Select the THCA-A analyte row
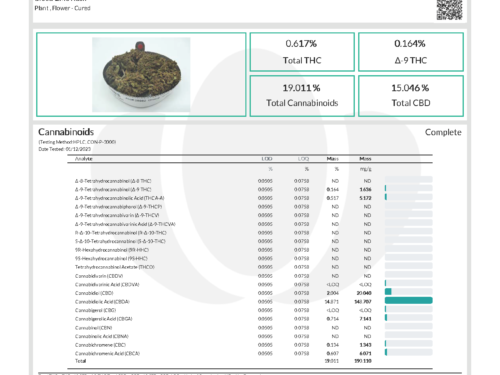This screenshot has width=500, height=375. pyautogui.click(x=250, y=198)
